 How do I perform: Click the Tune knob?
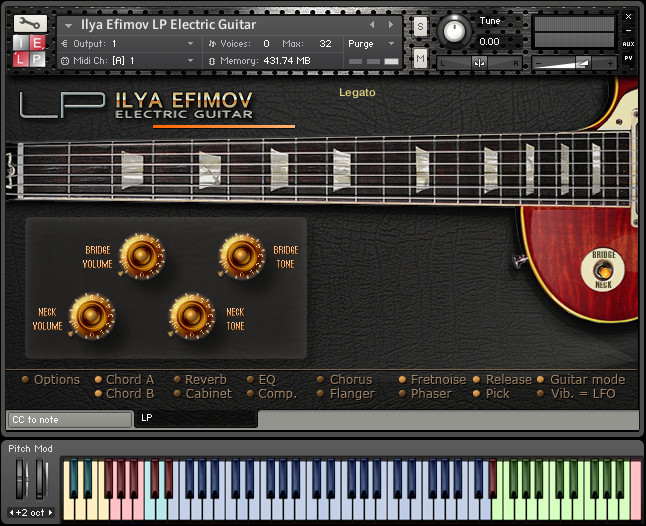pos(454,30)
